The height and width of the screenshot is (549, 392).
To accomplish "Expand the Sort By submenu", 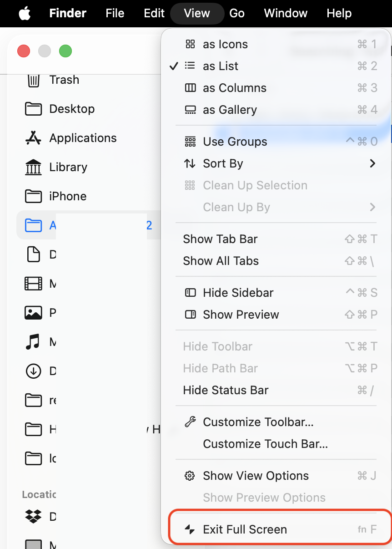I will 277,163.
